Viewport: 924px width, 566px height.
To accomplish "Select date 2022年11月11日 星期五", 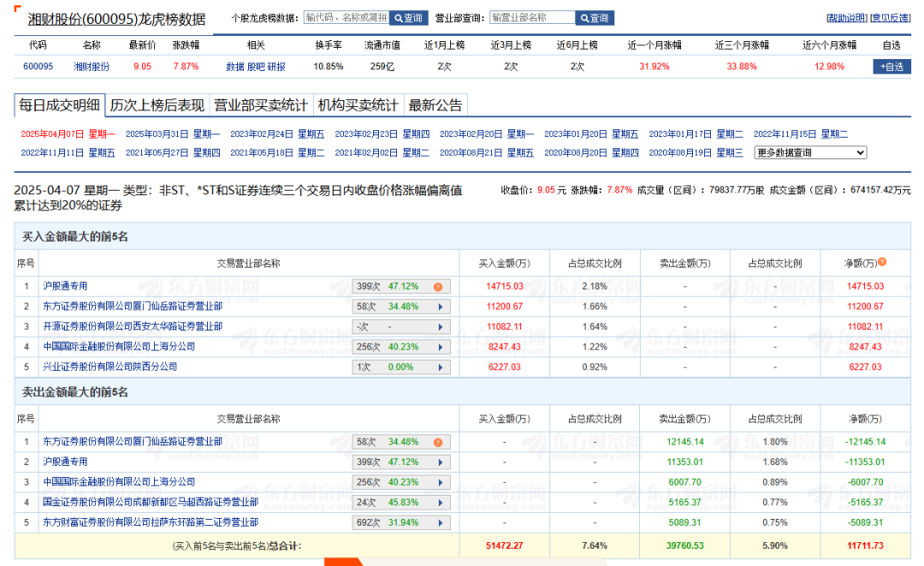I will coord(68,152).
